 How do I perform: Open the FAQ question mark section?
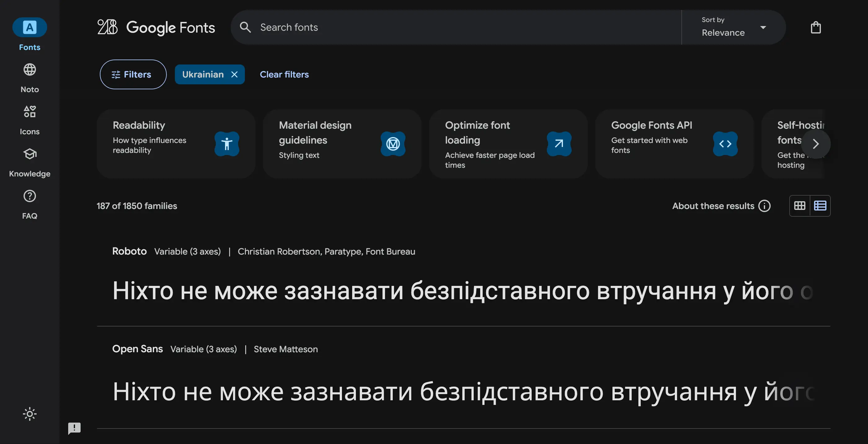pos(30,204)
